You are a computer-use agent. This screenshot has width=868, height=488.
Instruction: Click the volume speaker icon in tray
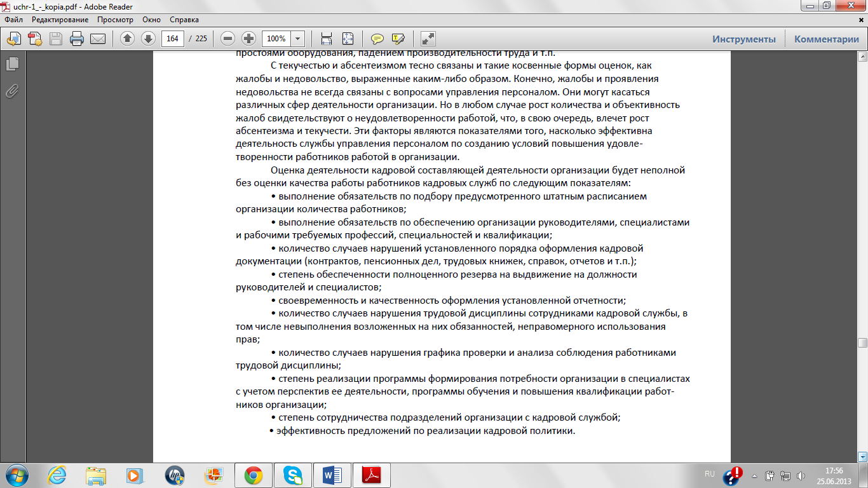(801, 475)
